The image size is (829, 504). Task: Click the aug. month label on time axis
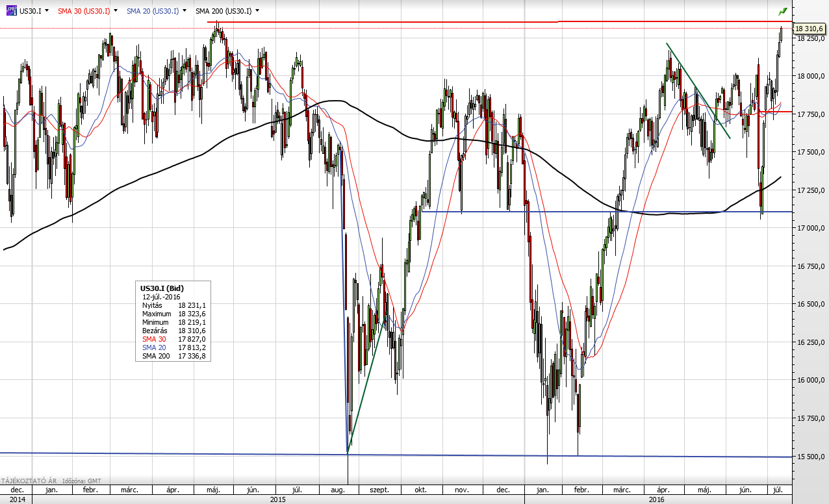338,490
